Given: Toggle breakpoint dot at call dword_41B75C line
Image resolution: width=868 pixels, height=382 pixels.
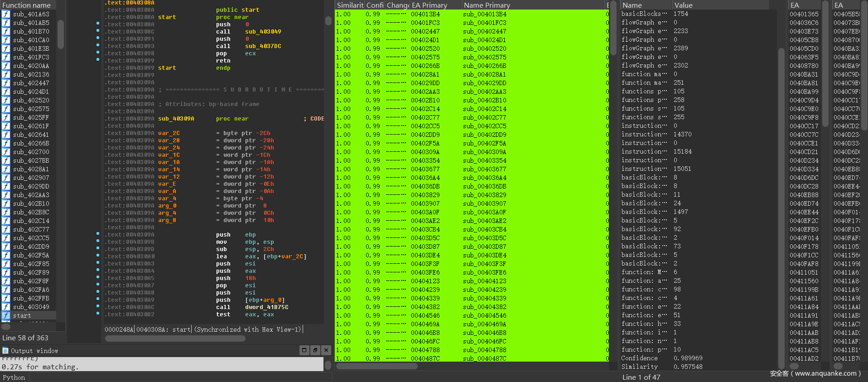Looking at the screenshot, I should pyautogui.click(x=98, y=306).
